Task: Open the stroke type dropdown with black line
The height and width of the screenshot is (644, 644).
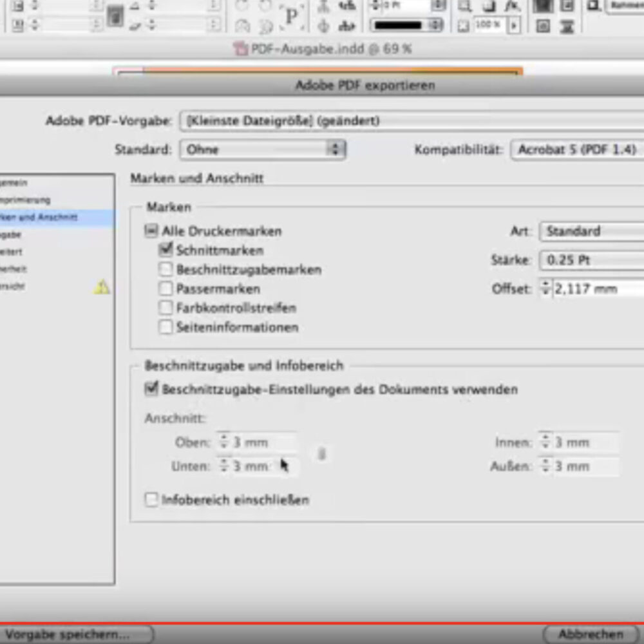Action: coord(406,26)
